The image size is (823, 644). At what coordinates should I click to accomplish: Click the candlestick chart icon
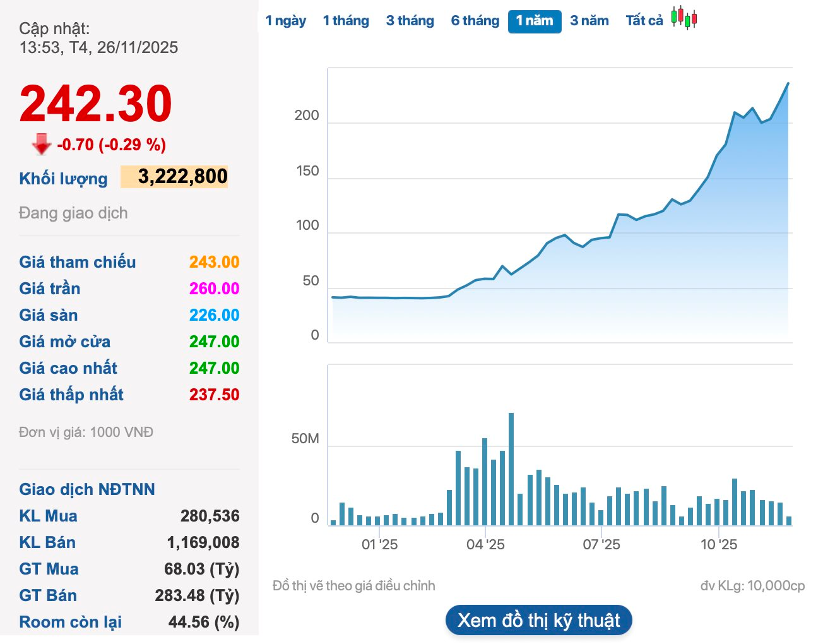pyautogui.click(x=684, y=18)
